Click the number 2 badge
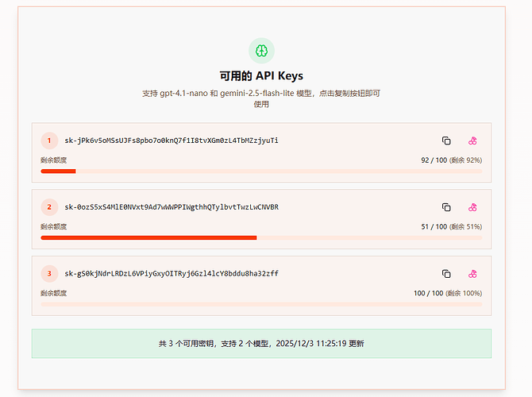Viewport: 532px width, 397px height. point(49,207)
